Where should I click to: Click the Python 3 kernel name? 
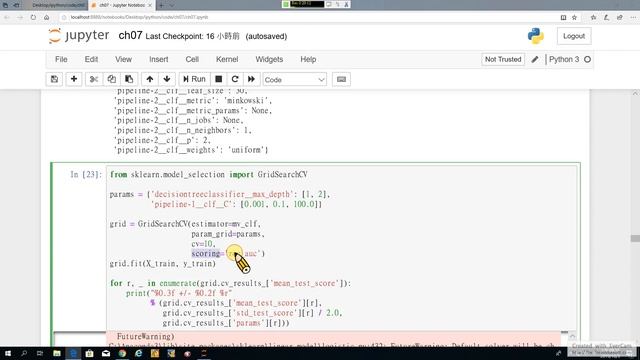point(564,60)
